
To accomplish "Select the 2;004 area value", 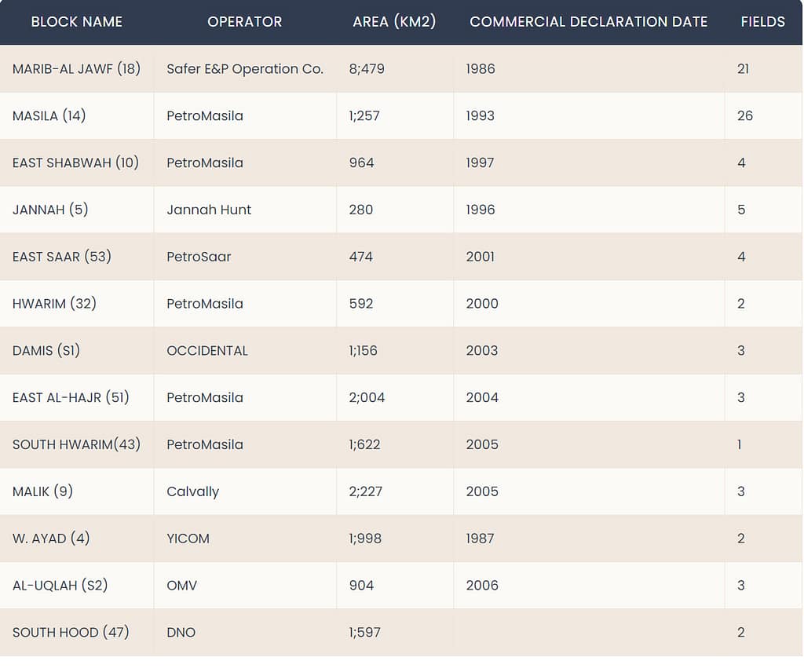I will pyautogui.click(x=367, y=398).
